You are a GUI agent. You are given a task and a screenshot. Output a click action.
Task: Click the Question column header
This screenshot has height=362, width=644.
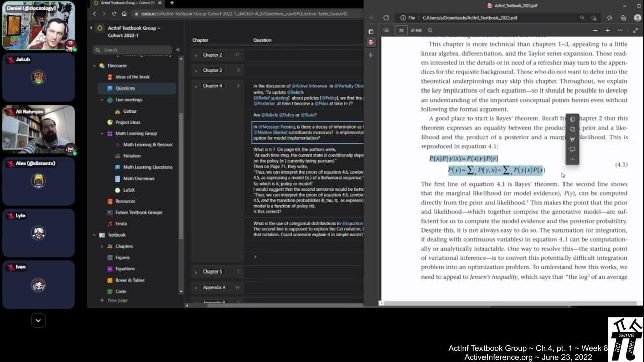[x=262, y=40]
